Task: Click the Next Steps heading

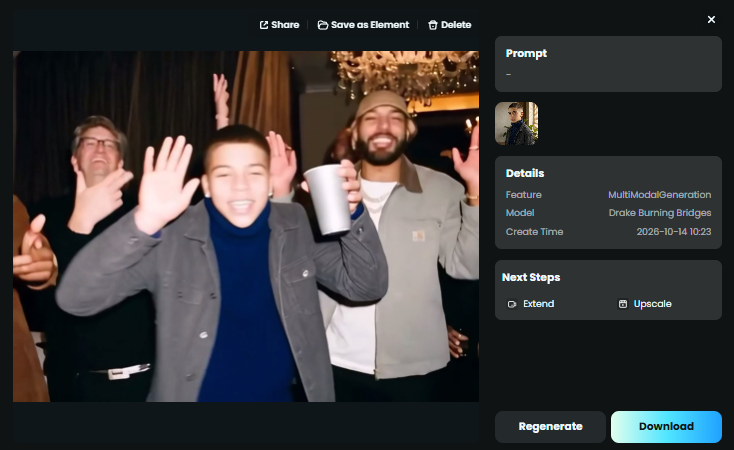Action: tap(531, 277)
